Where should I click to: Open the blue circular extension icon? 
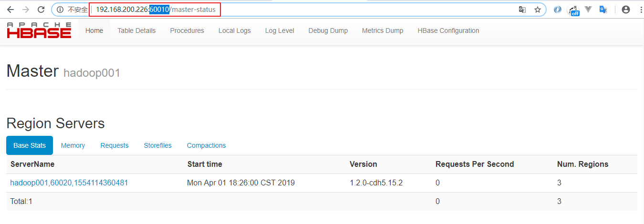point(557,10)
